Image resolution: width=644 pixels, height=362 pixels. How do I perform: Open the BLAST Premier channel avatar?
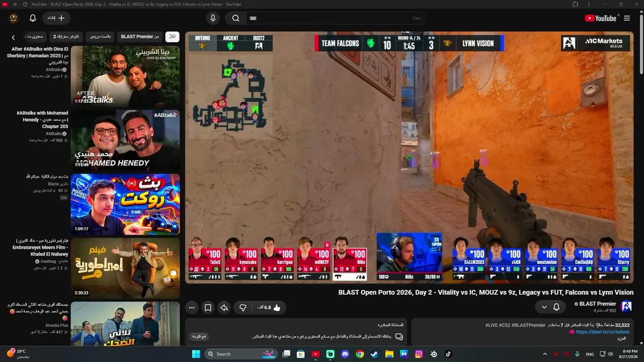[x=626, y=306]
